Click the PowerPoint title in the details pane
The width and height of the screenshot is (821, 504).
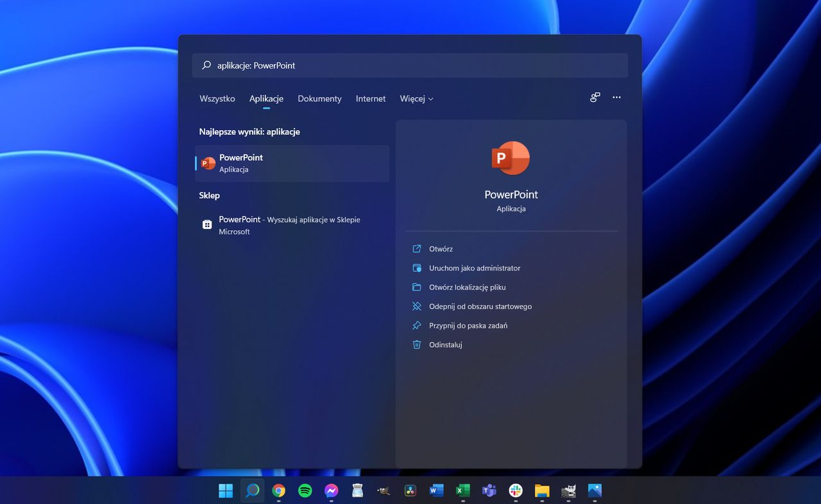511,194
